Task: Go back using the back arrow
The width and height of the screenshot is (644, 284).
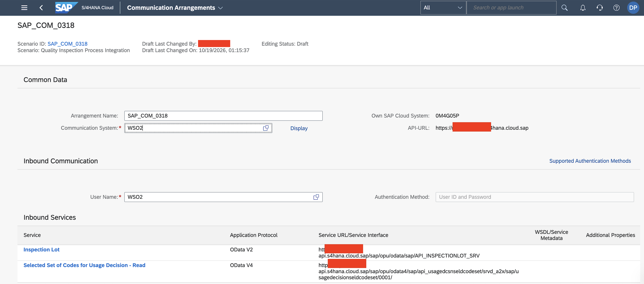Action: (41, 8)
